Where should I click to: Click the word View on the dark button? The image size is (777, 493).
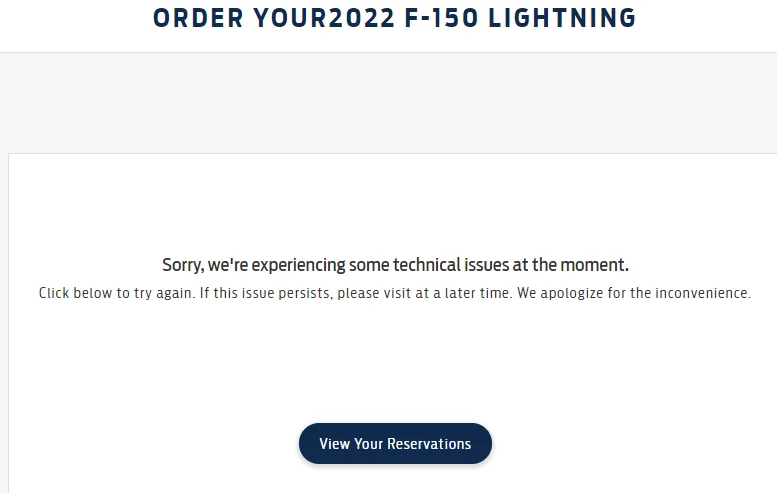[x=335, y=443]
